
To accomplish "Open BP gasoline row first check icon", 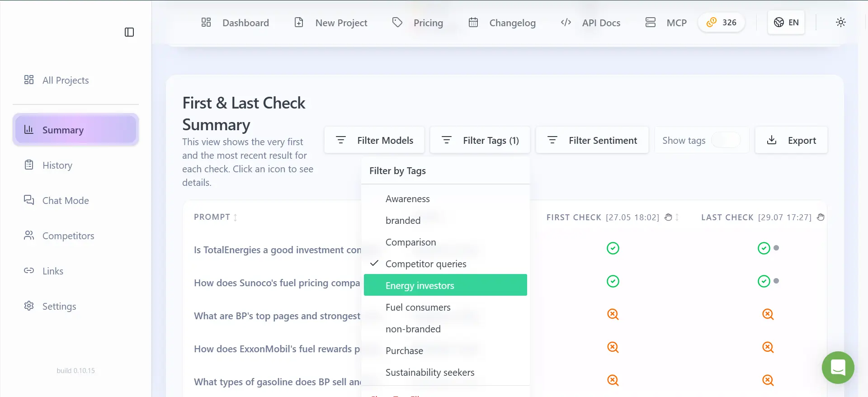I will pyautogui.click(x=613, y=380).
